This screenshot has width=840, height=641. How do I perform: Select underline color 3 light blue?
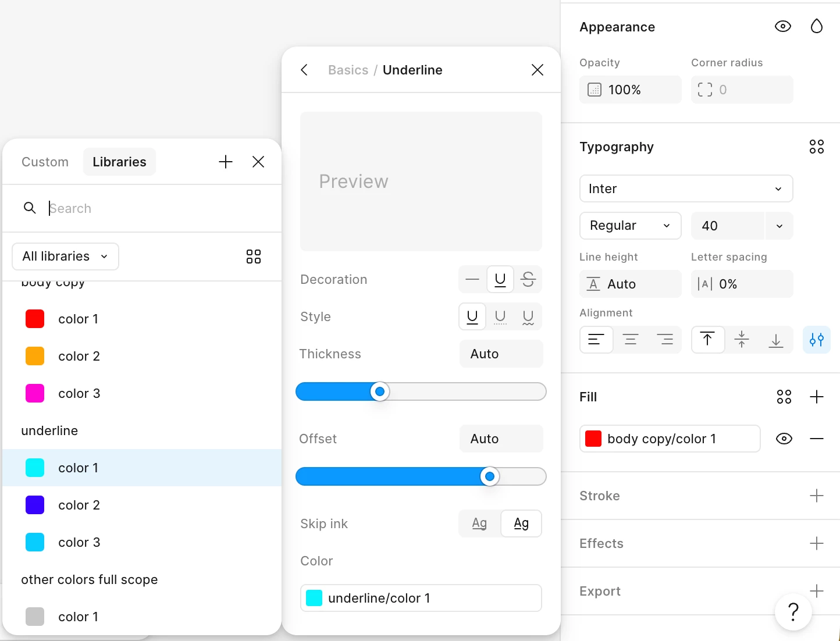(x=142, y=542)
